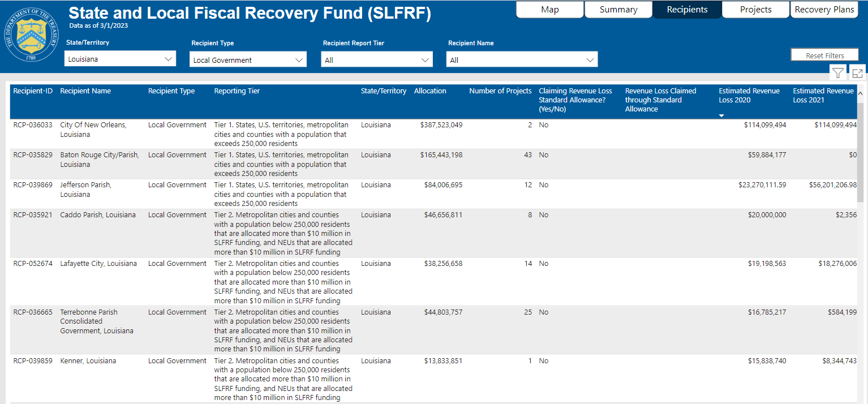Click the Reset Filters button
This screenshot has width=868, height=404.
coord(824,55)
